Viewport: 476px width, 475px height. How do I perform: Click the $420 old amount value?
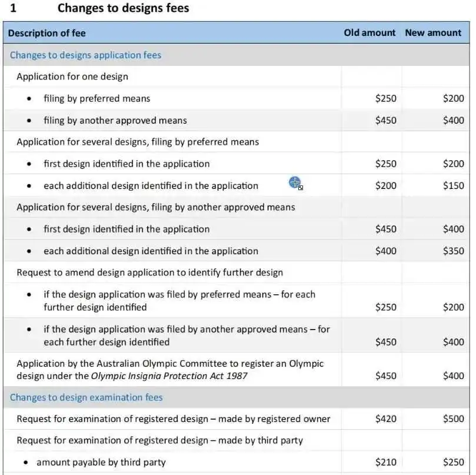[386, 419]
